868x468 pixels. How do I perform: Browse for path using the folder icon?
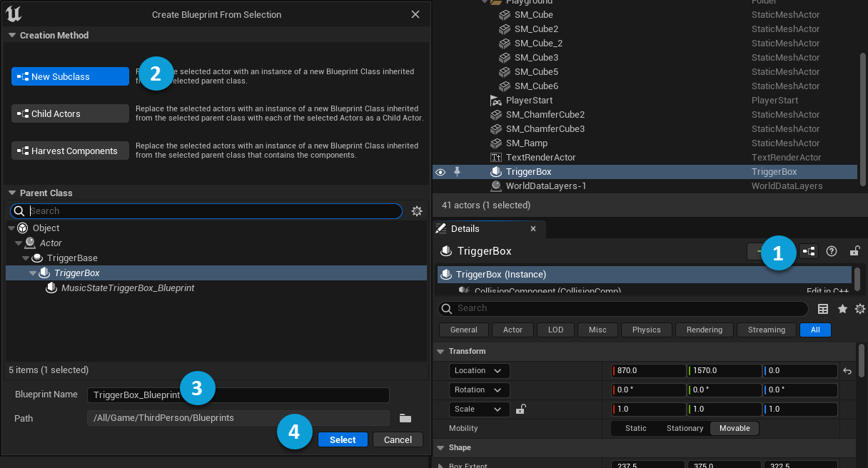(405, 418)
